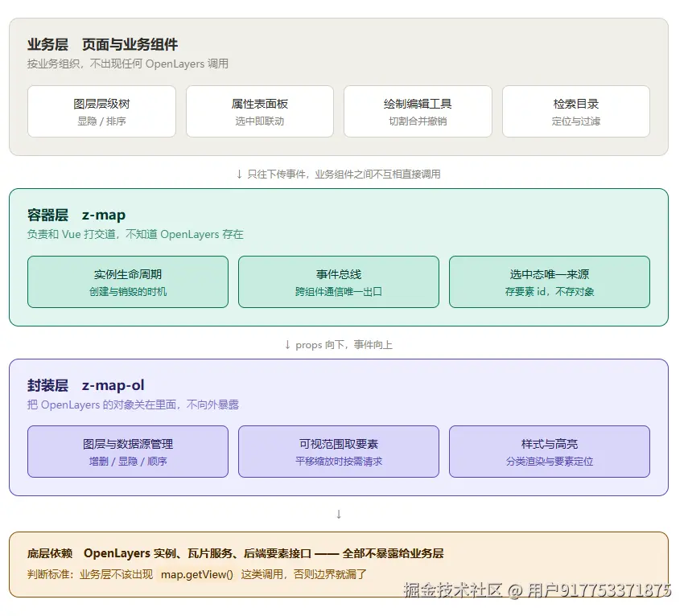
Task: Click the map.getView() code snippet
Action: click(x=196, y=574)
